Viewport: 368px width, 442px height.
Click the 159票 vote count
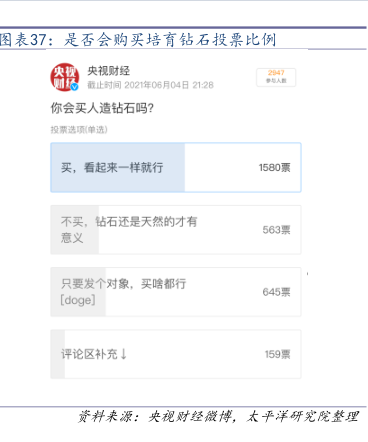click(x=277, y=354)
